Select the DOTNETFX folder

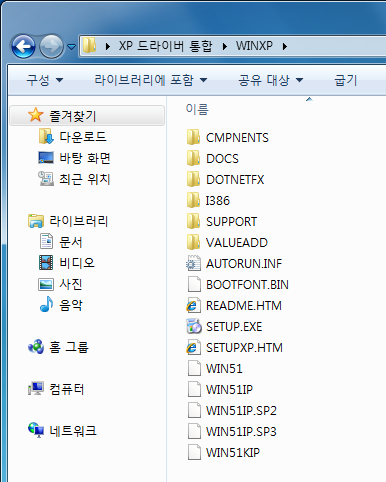[235, 180]
